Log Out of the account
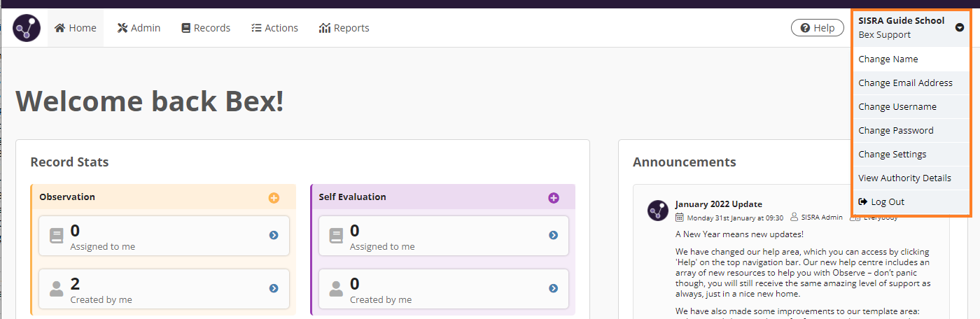Image resolution: width=980 pixels, height=319 pixels. pyautogui.click(x=887, y=202)
